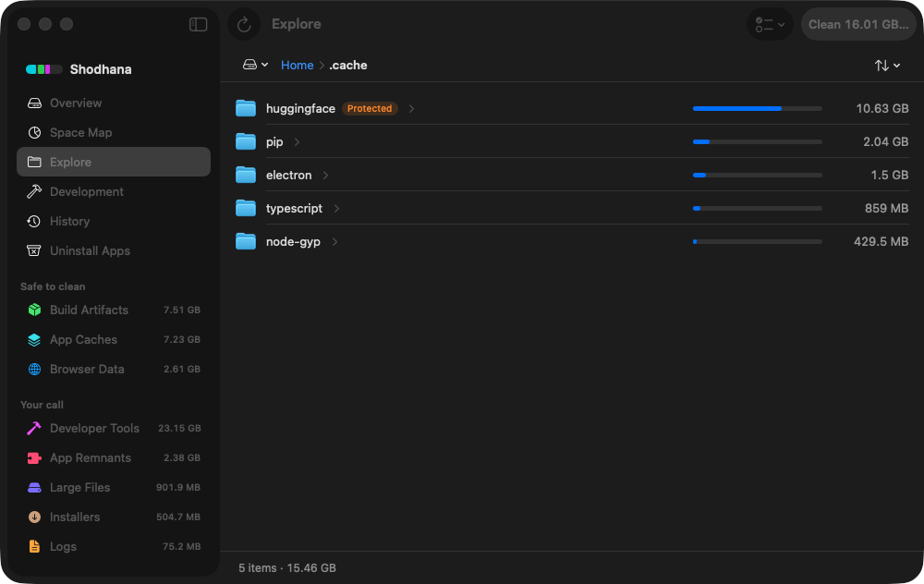Click the electron folder icon
Screen dimensions: 924x584
246,175
